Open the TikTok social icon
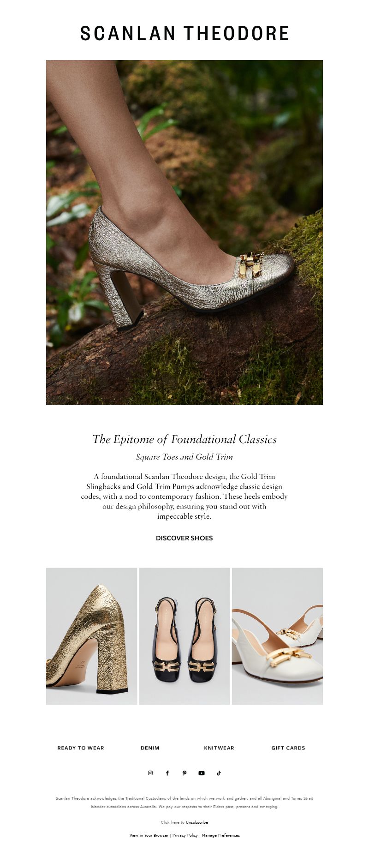Image resolution: width=369 pixels, height=868 pixels. coord(219,773)
